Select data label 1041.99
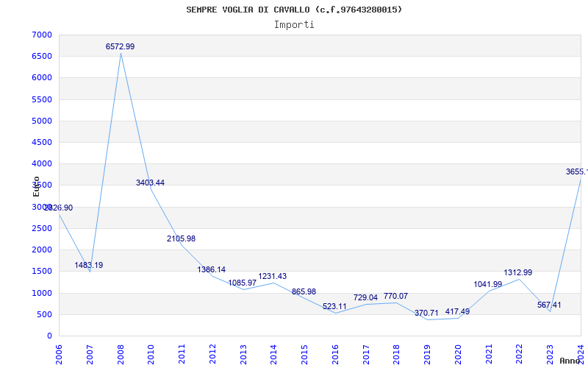 (488, 285)
